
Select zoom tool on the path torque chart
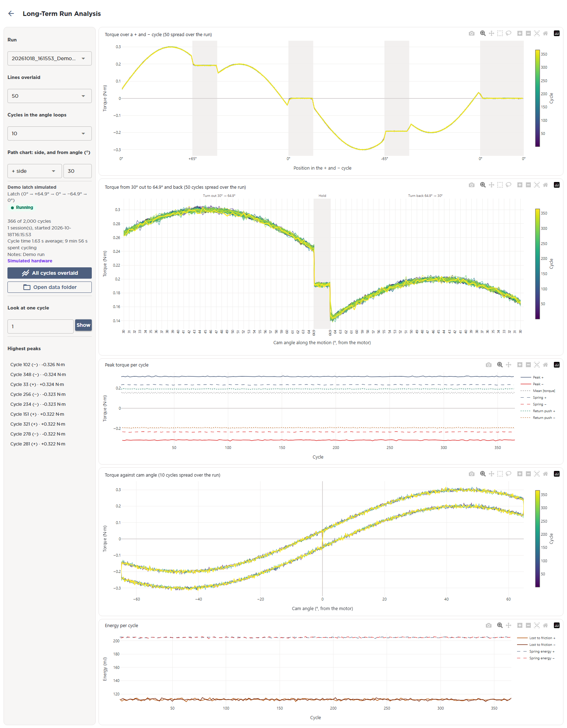click(483, 185)
